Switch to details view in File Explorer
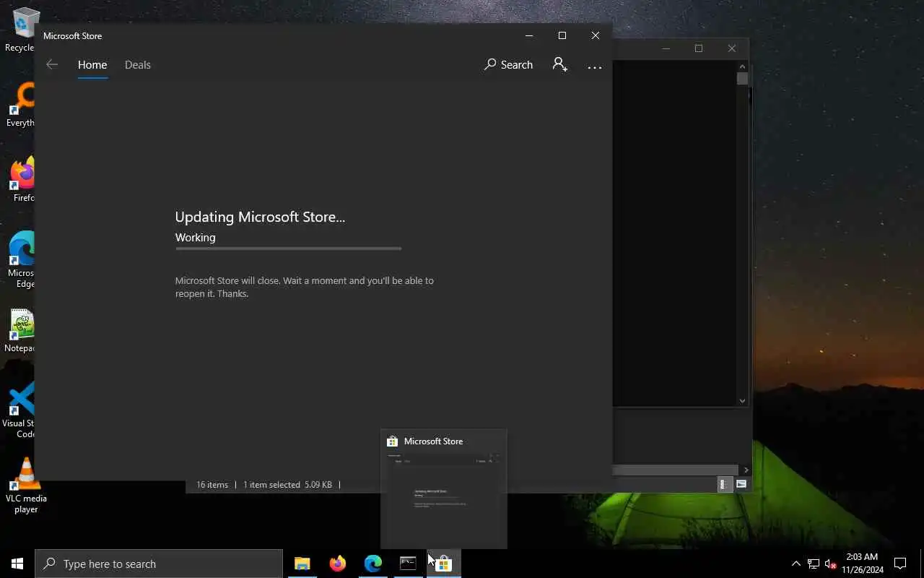 click(x=724, y=484)
